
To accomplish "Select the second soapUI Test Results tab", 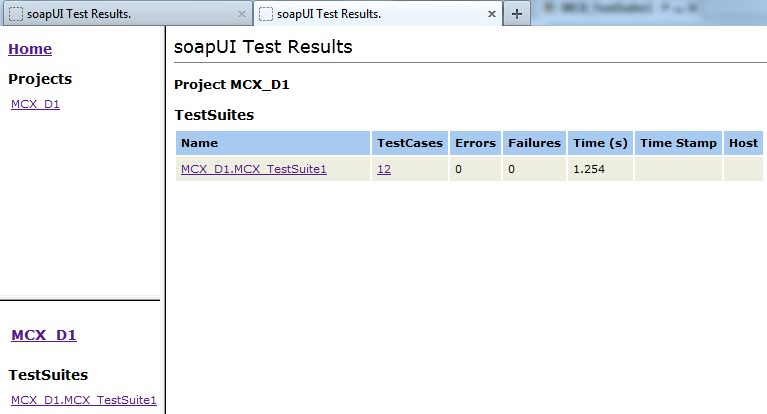I will (x=378, y=14).
